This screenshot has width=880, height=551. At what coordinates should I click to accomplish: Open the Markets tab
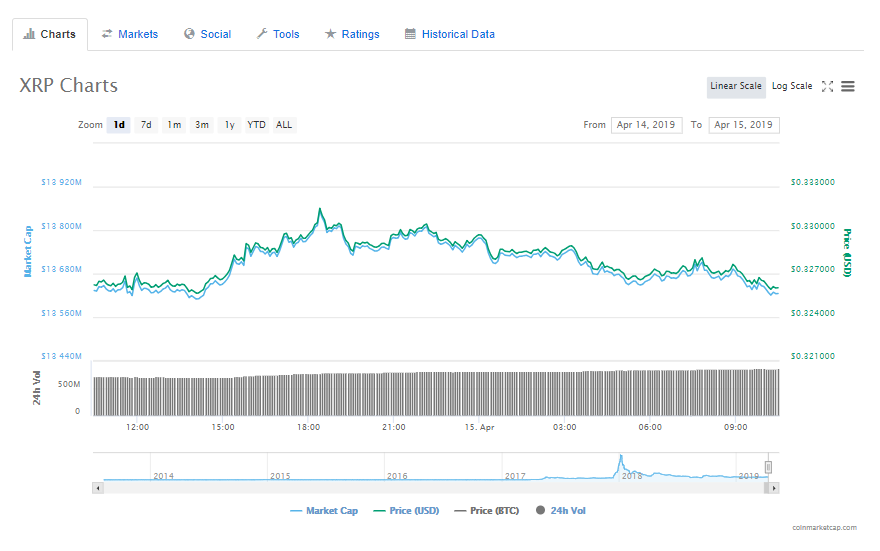[x=130, y=34]
